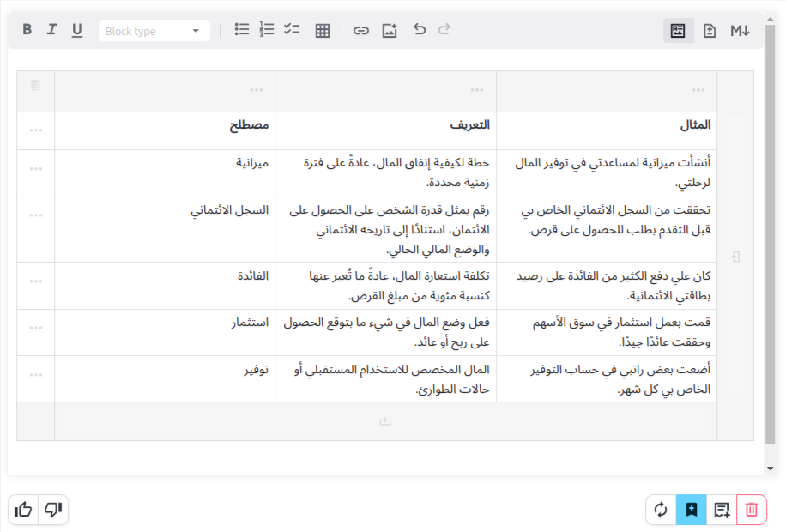This screenshot has width=786, height=532.
Task: Open row options for ميزانية row
Action: click(35, 169)
